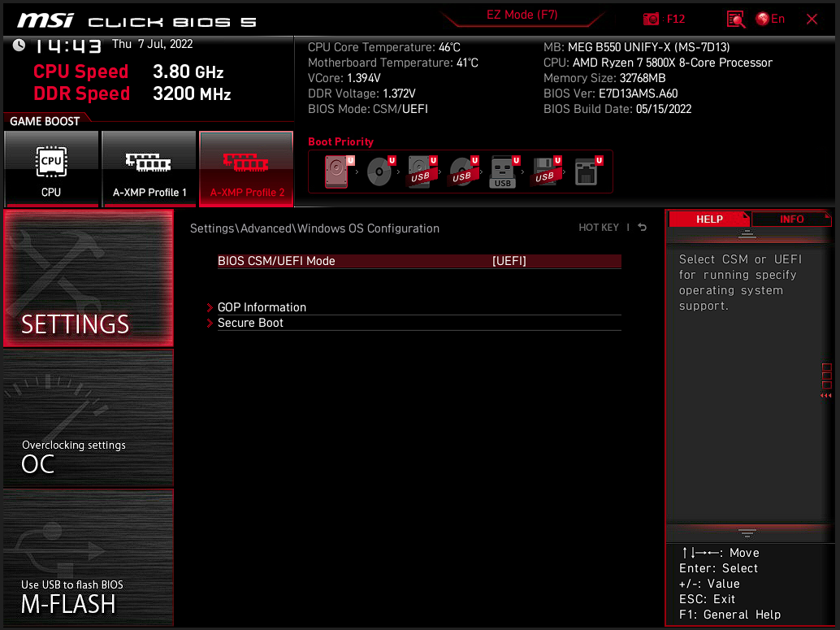Click the Memory Size 32768MB text
The image size is (840, 630).
click(604, 78)
